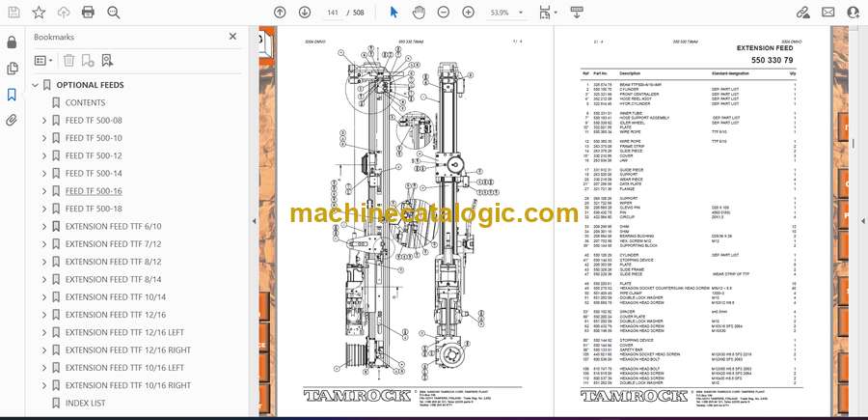Select EXTENSION FEED TTF 10/14 bookmark
868x420 pixels.
[116, 297]
